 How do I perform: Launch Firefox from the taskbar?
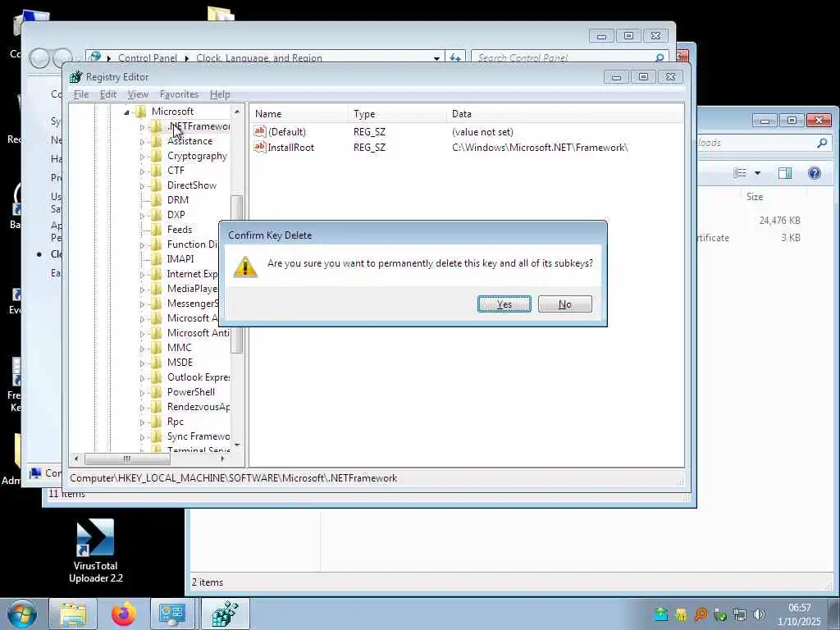[x=124, y=614]
